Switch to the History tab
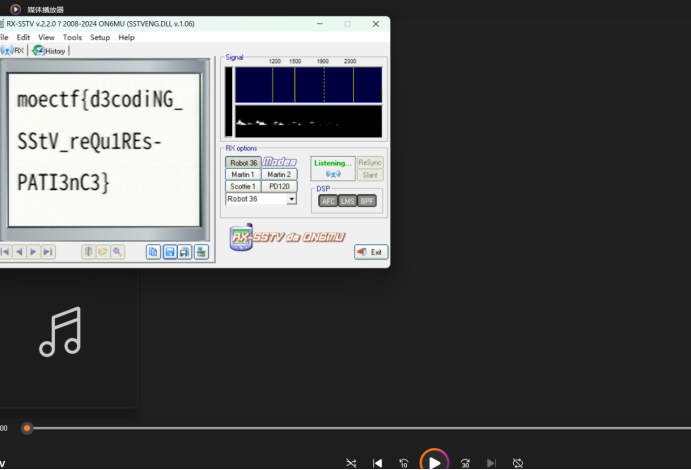Screen dimensions: 691x470 click(50, 50)
